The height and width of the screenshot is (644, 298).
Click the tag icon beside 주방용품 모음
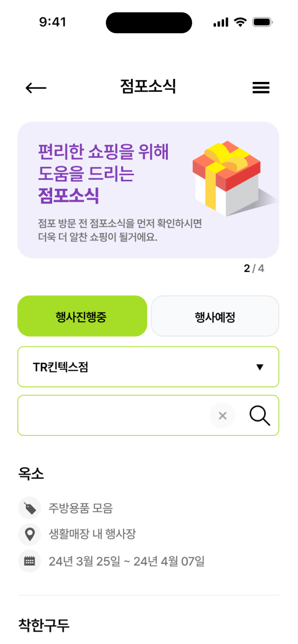tap(30, 508)
